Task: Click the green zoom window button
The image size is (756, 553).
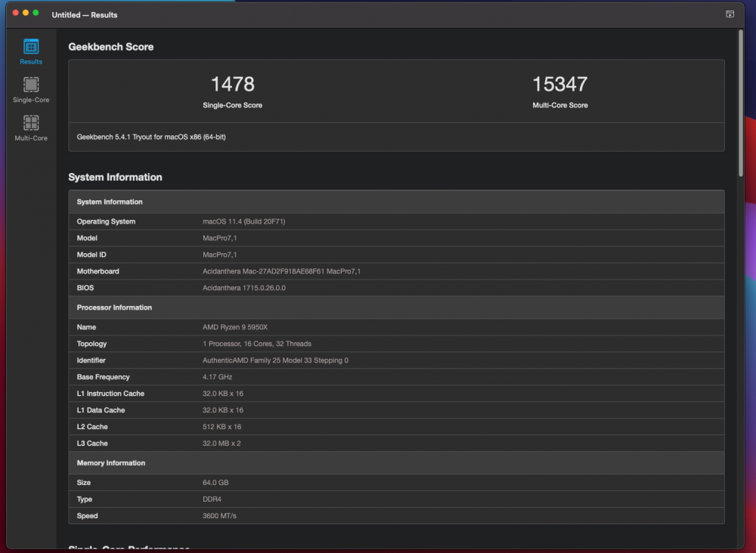Action: (x=36, y=13)
